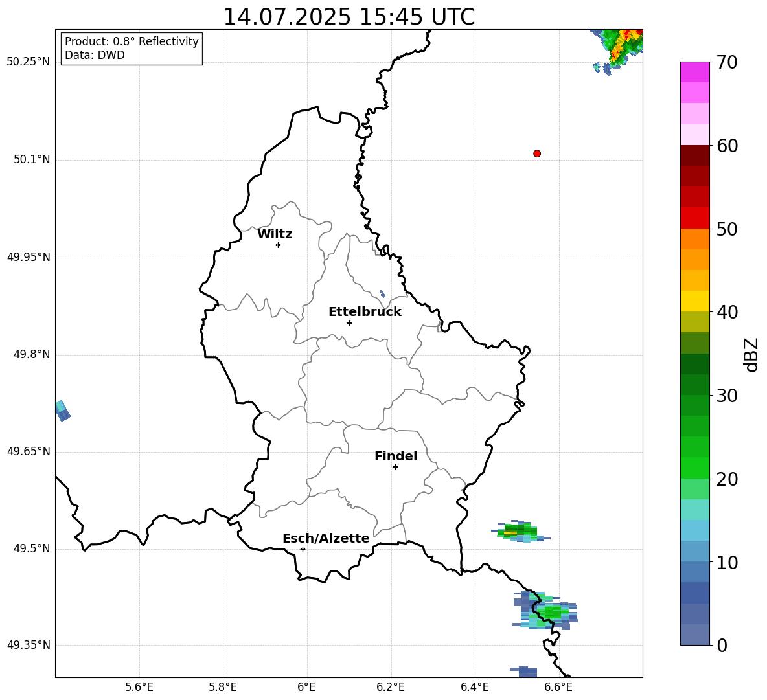The image size is (767, 700).
Task: Click the 50.1°N latitude label
Action: [x=32, y=159]
